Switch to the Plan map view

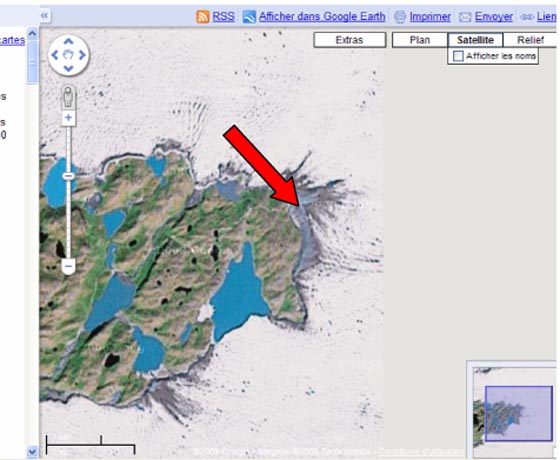tap(420, 40)
